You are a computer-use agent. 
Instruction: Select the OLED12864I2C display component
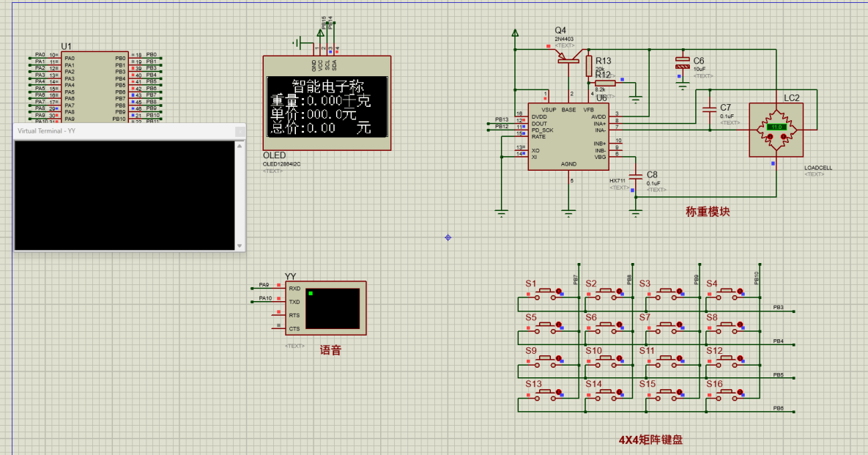point(326,103)
